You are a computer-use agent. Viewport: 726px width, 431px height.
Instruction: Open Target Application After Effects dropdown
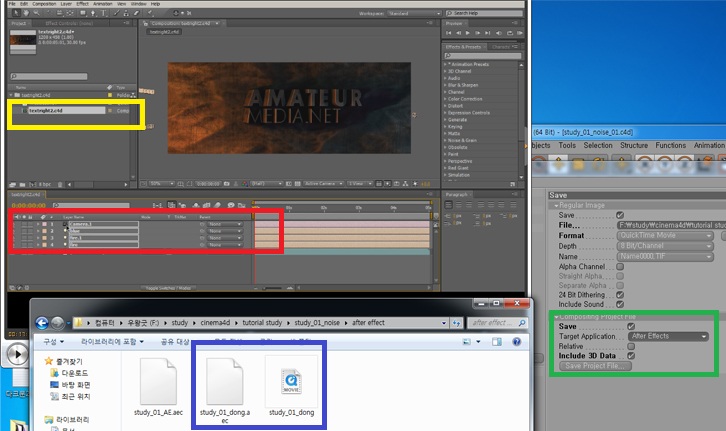click(x=669, y=337)
